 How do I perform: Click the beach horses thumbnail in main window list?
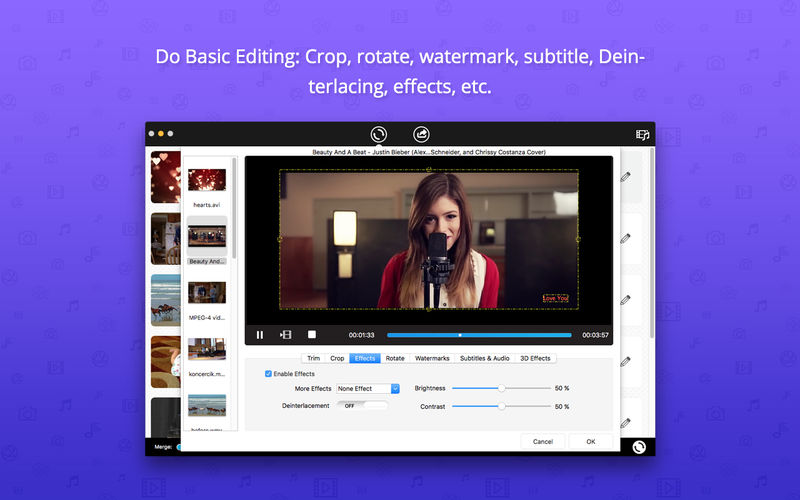166,301
